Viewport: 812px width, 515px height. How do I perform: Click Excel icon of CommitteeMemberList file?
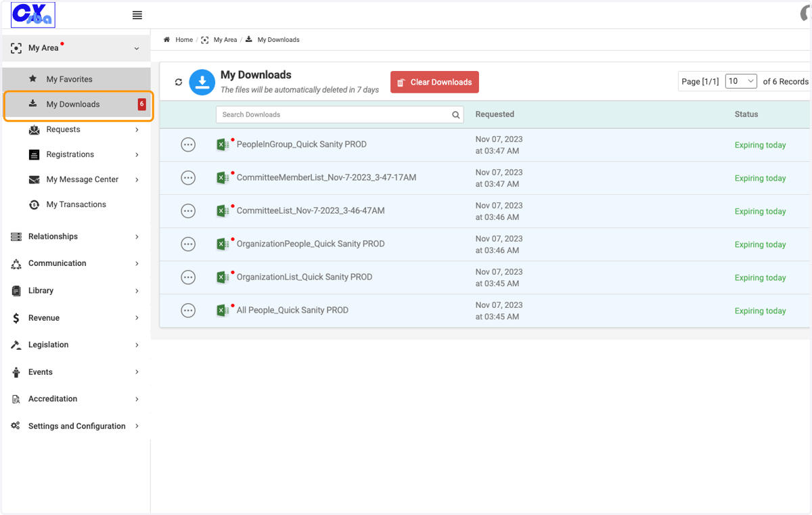(223, 178)
